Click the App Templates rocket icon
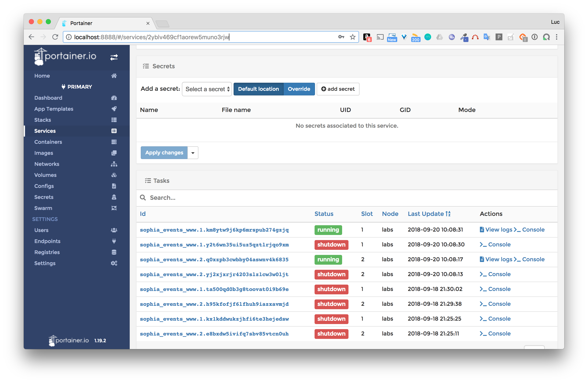Viewport: 588px width, 383px height. coord(114,109)
